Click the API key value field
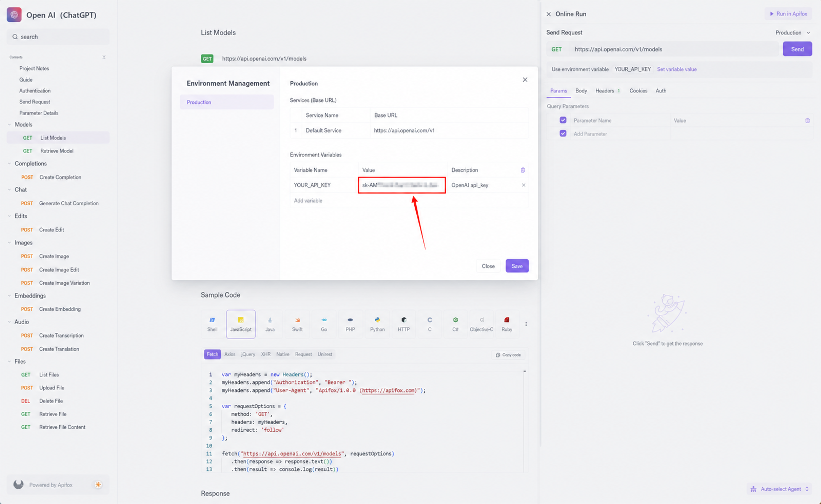This screenshot has height=504, width=821. point(402,185)
